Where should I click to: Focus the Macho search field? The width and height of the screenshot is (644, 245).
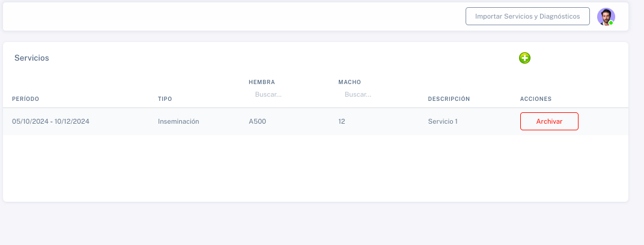(377, 94)
